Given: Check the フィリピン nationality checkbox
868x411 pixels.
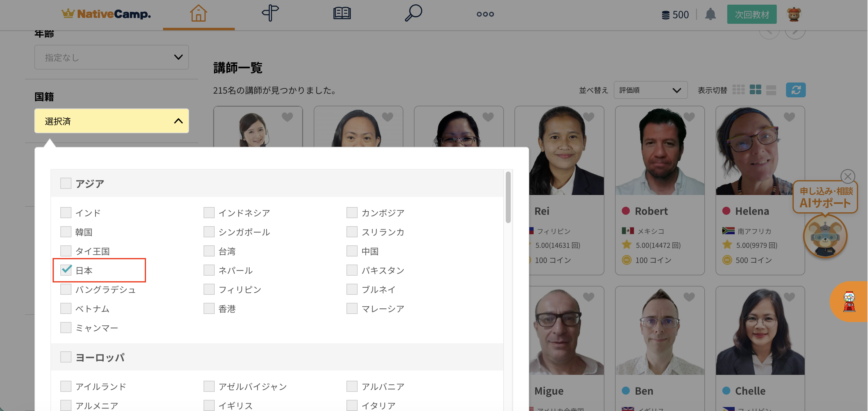Looking at the screenshot, I should click(x=209, y=289).
